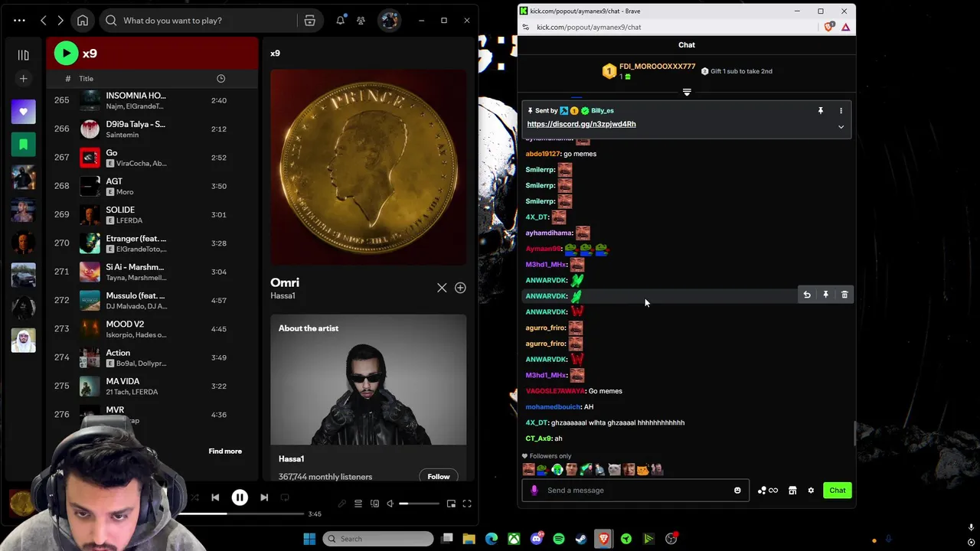Open artist Hassa1 link under Omri
Viewport: 980px width, 551px height.
coord(283,296)
